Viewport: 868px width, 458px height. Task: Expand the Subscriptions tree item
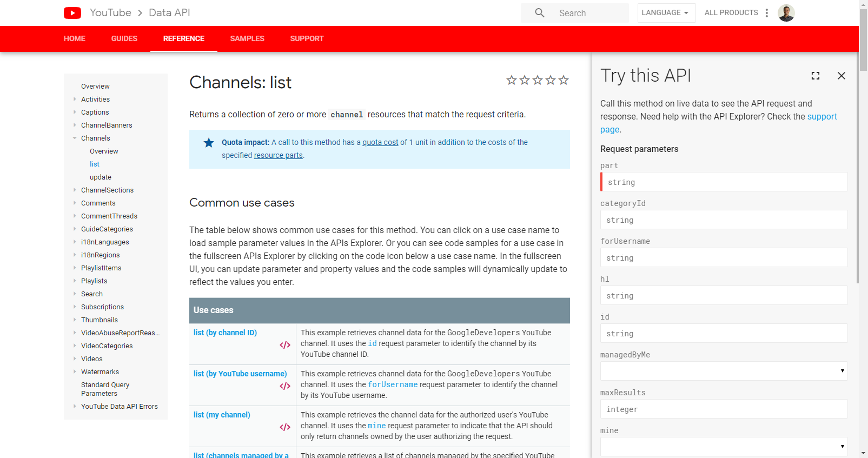coord(75,307)
